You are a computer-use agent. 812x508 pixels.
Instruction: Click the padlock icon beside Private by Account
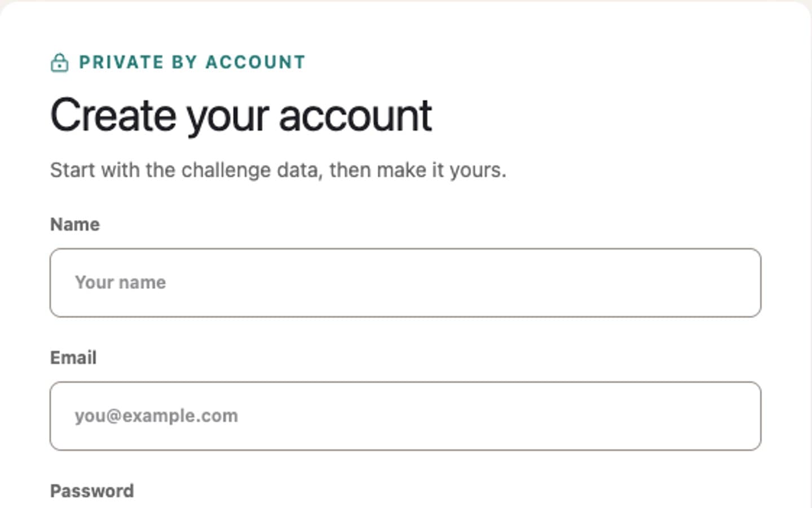tap(59, 63)
